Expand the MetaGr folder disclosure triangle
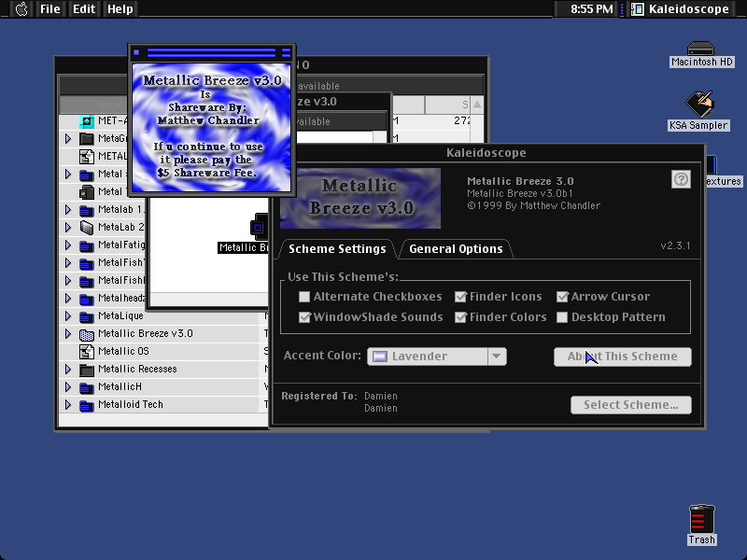 click(x=68, y=138)
